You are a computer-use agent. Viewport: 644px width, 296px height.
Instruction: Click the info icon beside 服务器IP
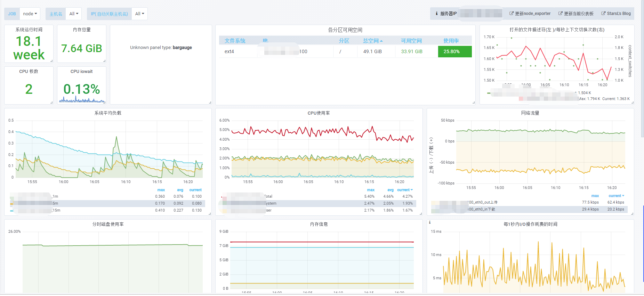tap(436, 14)
